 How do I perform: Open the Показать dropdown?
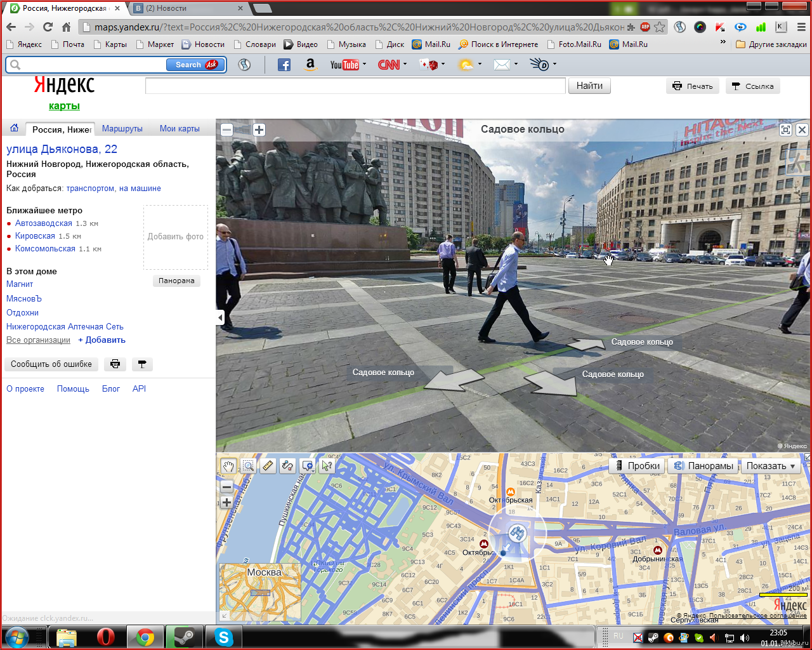[x=771, y=466]
